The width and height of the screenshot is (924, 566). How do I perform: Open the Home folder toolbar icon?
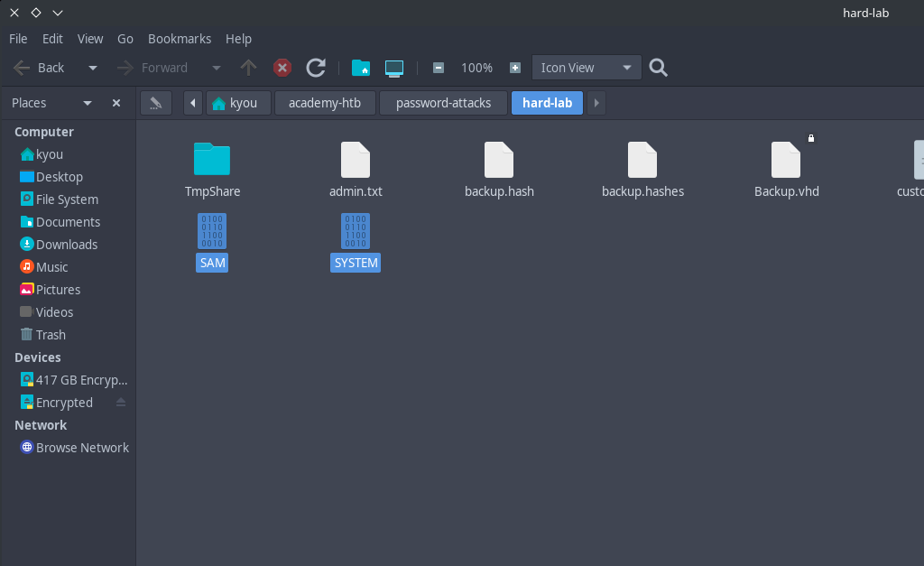point(361,68)
